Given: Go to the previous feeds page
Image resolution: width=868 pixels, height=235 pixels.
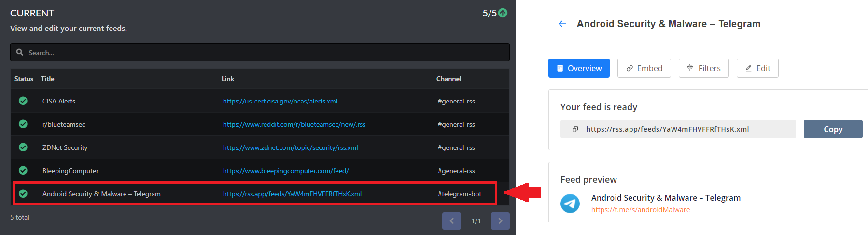Looking at the screenshot, I should [x=451, y=221].
